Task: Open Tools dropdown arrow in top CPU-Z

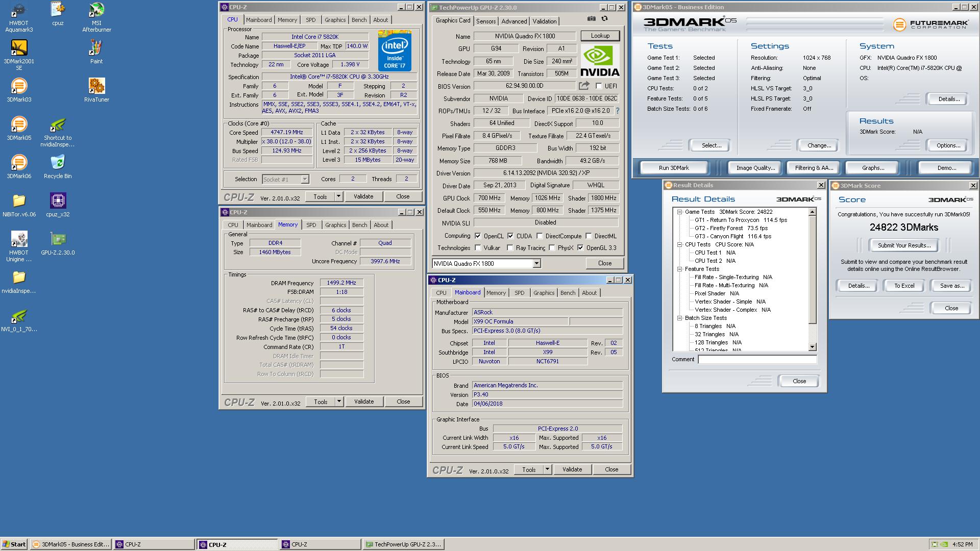Action: coord(338,196)
